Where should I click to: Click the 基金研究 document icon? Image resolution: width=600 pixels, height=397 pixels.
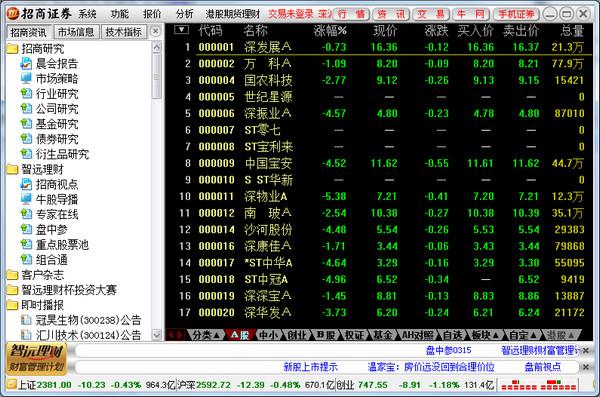tap(26, 124)
